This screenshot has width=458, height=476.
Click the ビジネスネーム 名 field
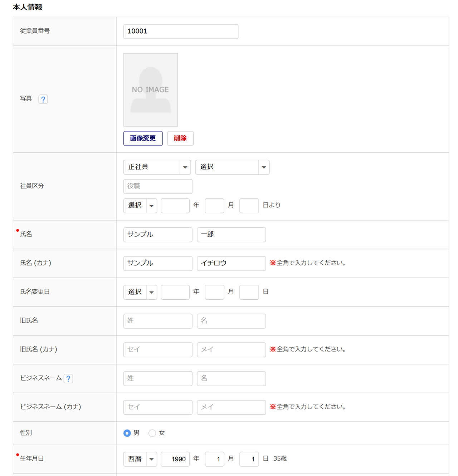click(x=231, y=379)
